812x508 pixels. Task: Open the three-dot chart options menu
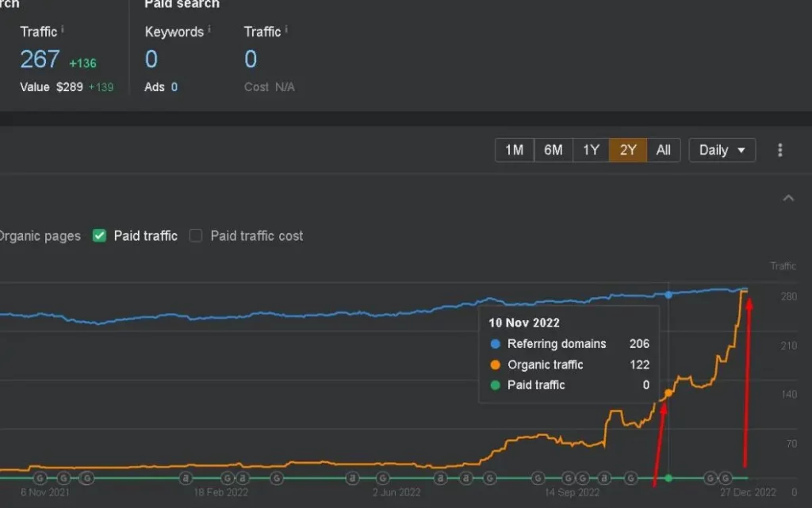coord(780,150)
